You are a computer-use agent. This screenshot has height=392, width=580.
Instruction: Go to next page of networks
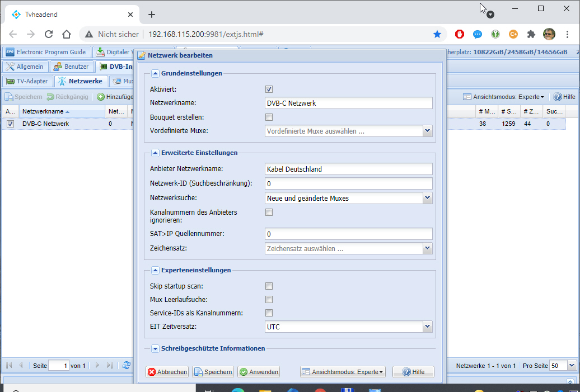coord(97,365)
